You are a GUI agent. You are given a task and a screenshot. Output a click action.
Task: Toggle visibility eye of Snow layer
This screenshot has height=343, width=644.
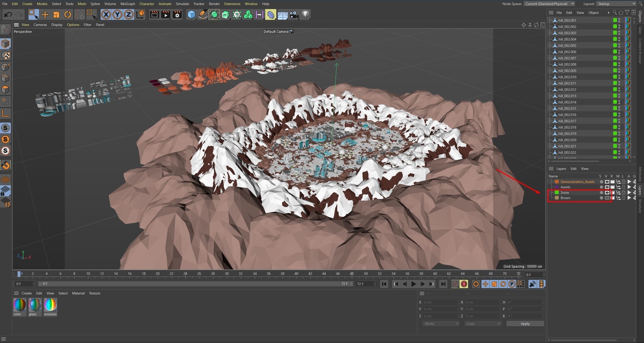tap(607, 193)
